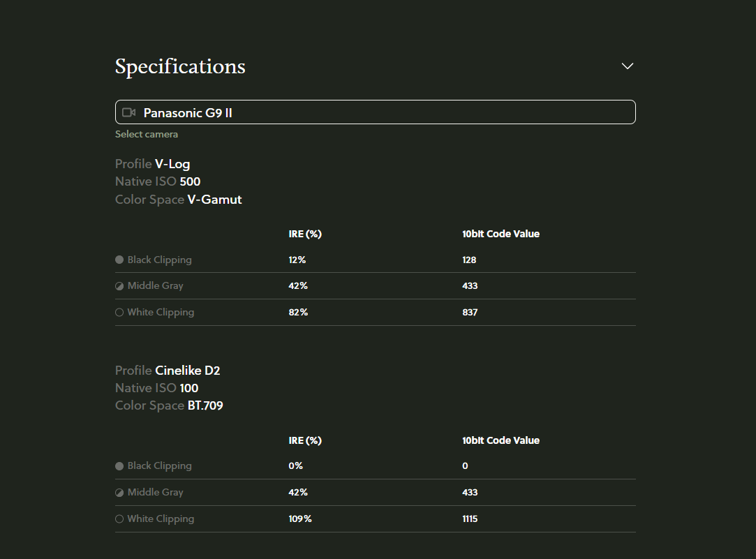
Task: Click the 12% IRE value
Action: click(297, 260)
